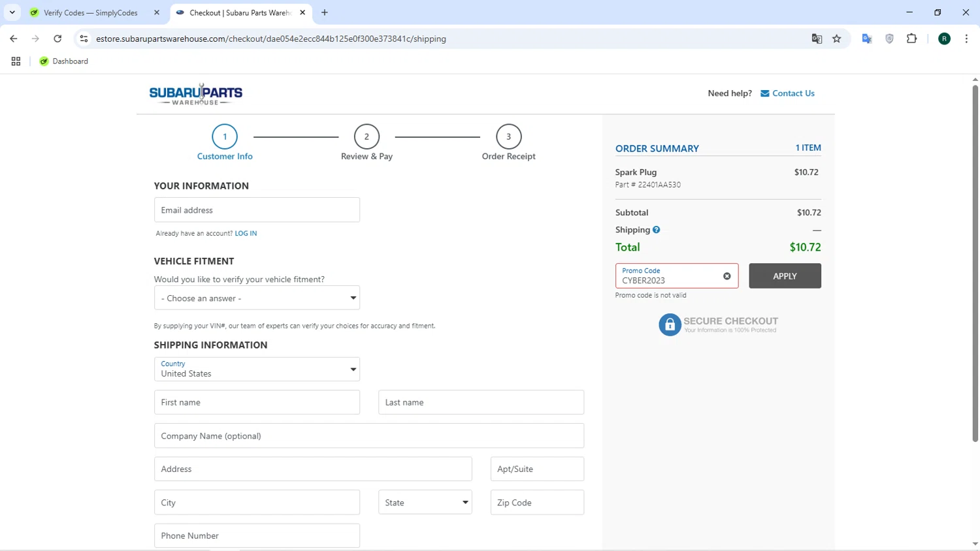Viewport: 980px width, 551px height.
Task: Open the Chrome three-dot menu
Action: point(966,39)
